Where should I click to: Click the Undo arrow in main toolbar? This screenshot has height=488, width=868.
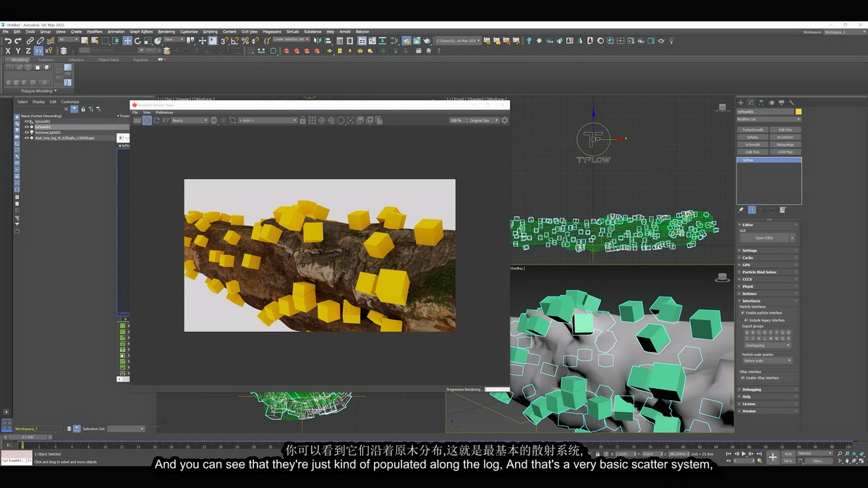coord(7,41)
